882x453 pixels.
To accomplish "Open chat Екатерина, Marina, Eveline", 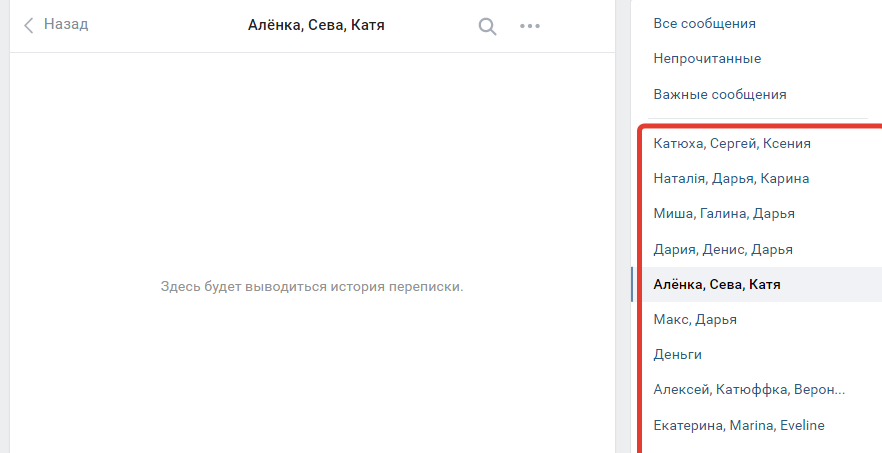I will pos(739,426).
